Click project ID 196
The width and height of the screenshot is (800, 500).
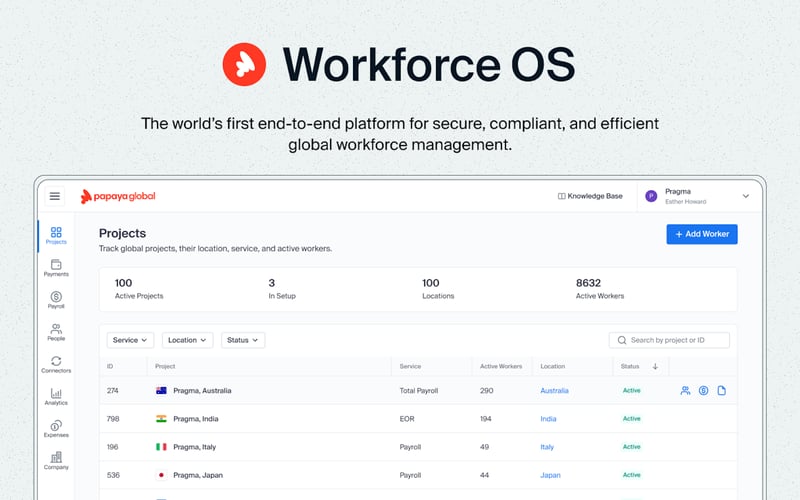112,447
